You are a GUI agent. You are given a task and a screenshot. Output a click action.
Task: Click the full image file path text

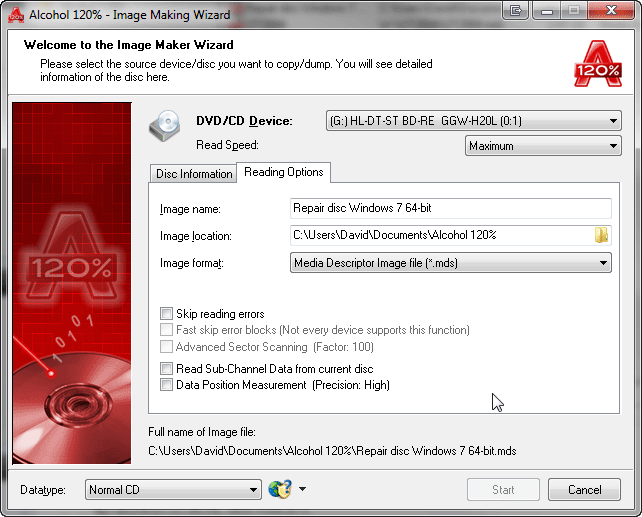(x=332, y=451)
